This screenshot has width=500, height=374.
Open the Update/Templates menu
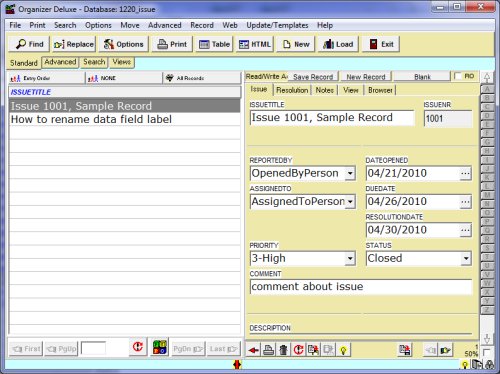[x=277, y=25]
